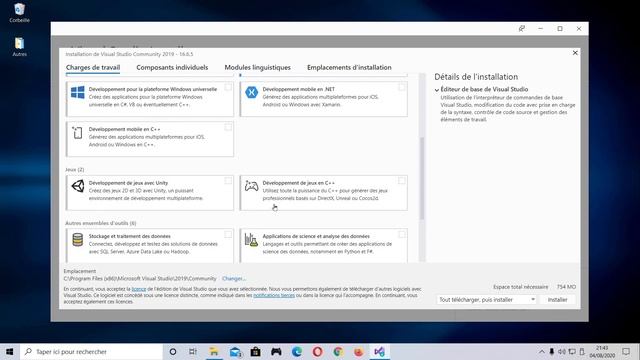Image resolution: width=640 pixels, height=360 pixels.
Task: Open the notifications tierces link
Action: [274, 295]
